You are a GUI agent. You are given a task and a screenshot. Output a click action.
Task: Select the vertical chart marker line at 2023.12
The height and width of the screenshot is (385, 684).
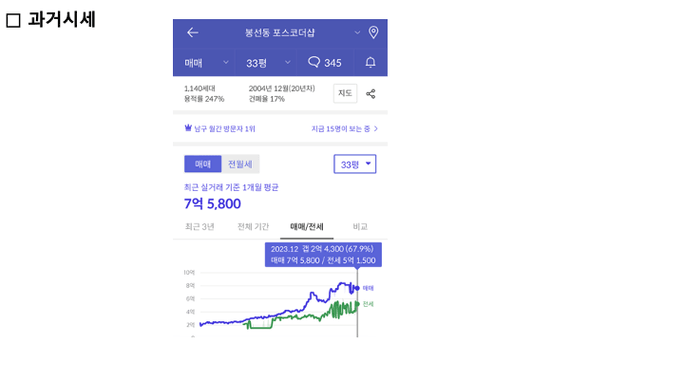357,302
